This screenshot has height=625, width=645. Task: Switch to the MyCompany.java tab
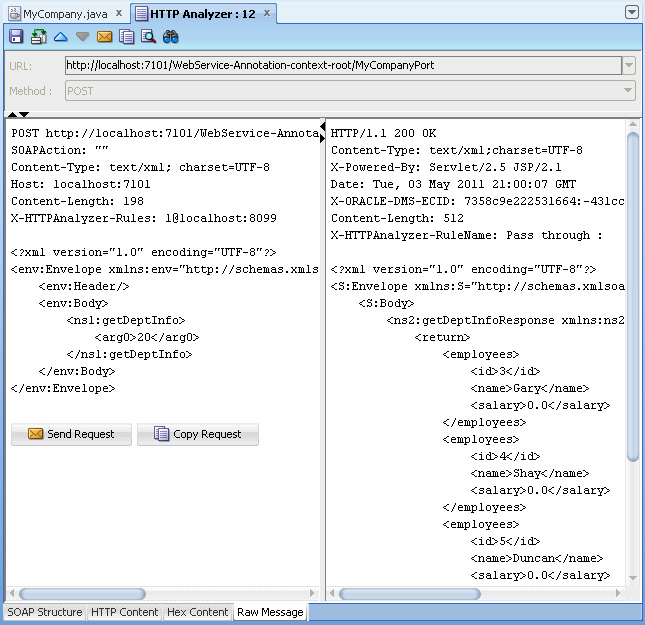[66, 14]
